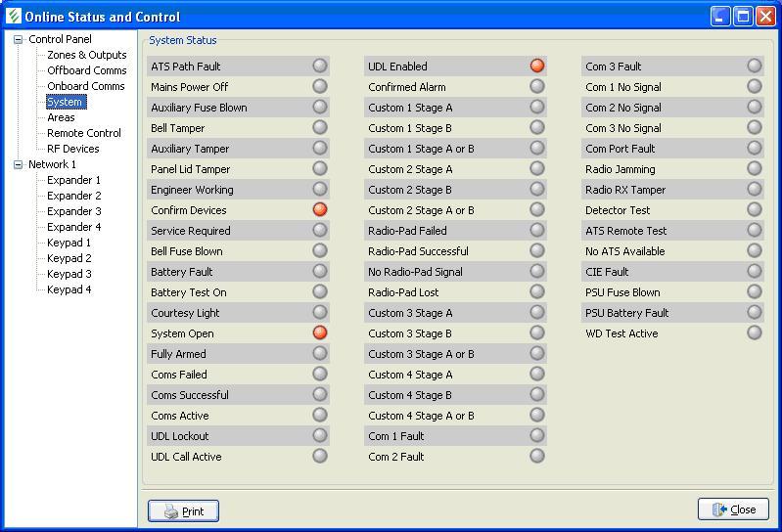Collapse the Control Panel tree node

point(18,40)
